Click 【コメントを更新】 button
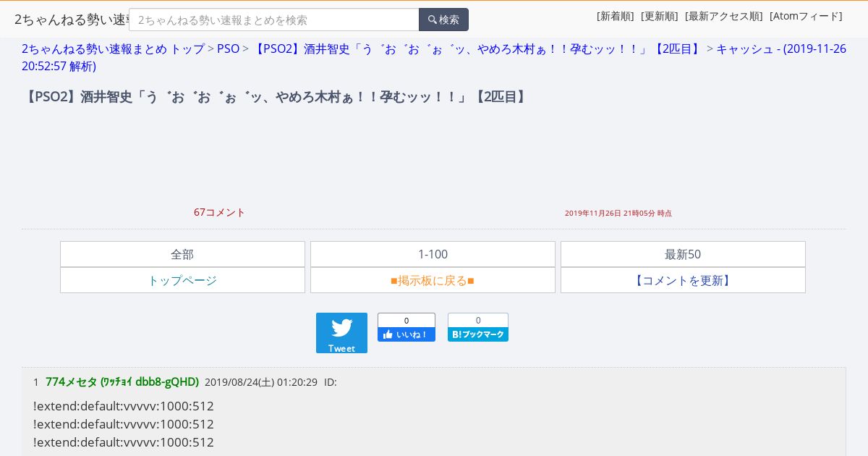Viewport: 868px width, 456px height. pos(683,280)
